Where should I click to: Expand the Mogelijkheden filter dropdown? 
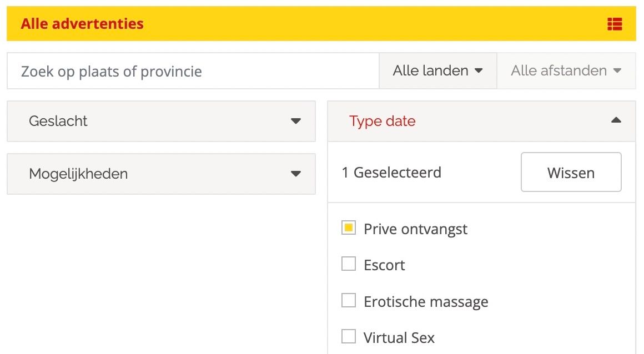click(161, 174)
